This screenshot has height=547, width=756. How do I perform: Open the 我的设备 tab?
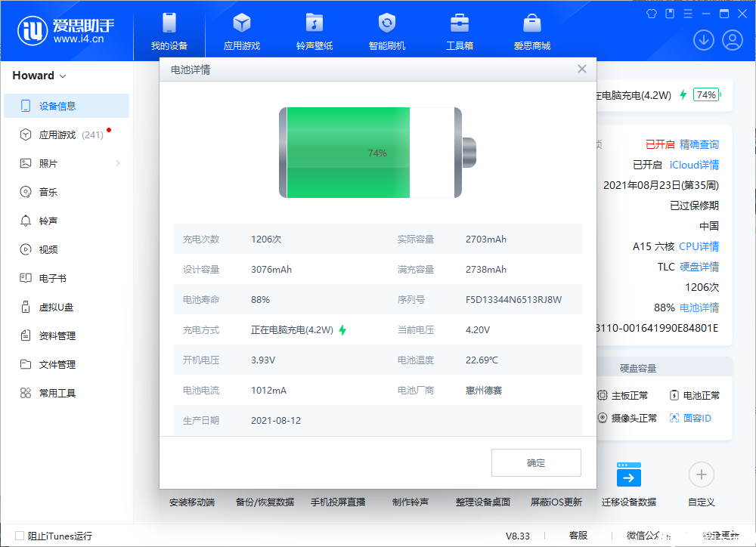click(169, 32)
